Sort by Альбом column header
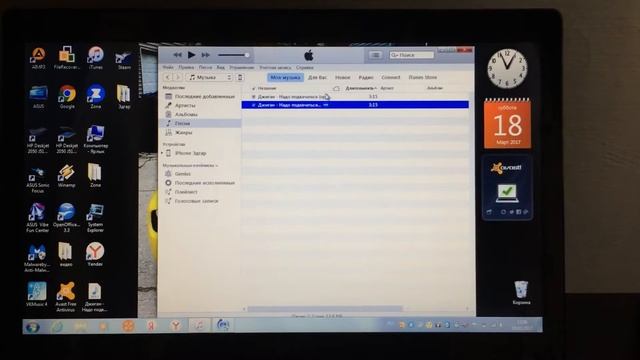 [x=435, y=88]
